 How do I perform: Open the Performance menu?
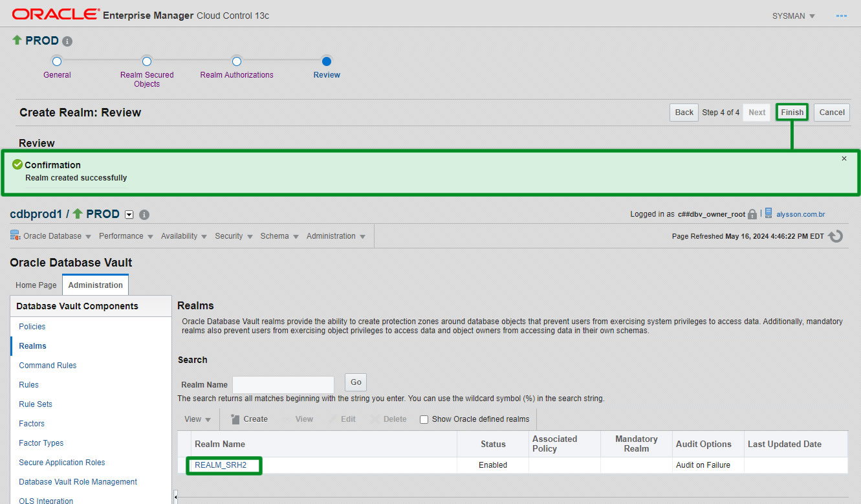tap(125, 236)
